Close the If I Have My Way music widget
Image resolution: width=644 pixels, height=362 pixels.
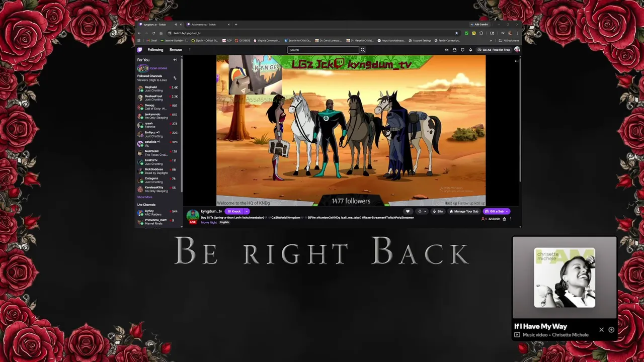(x=601, y=330)
